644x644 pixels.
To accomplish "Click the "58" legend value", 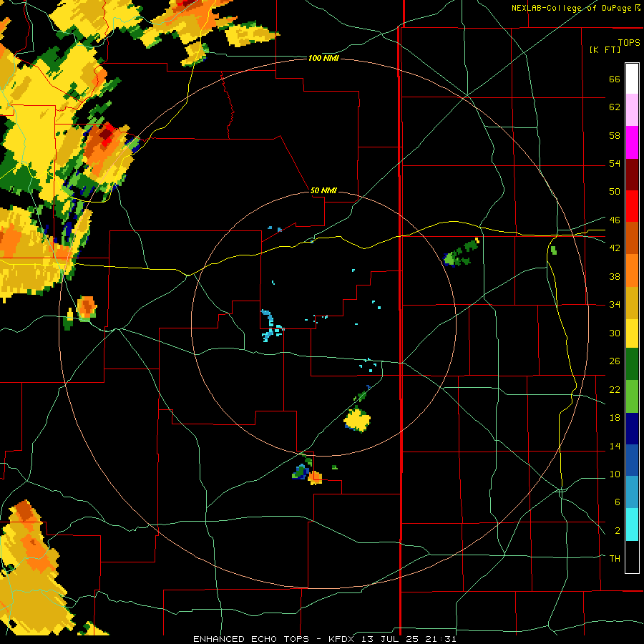I will tap(615, 135).
